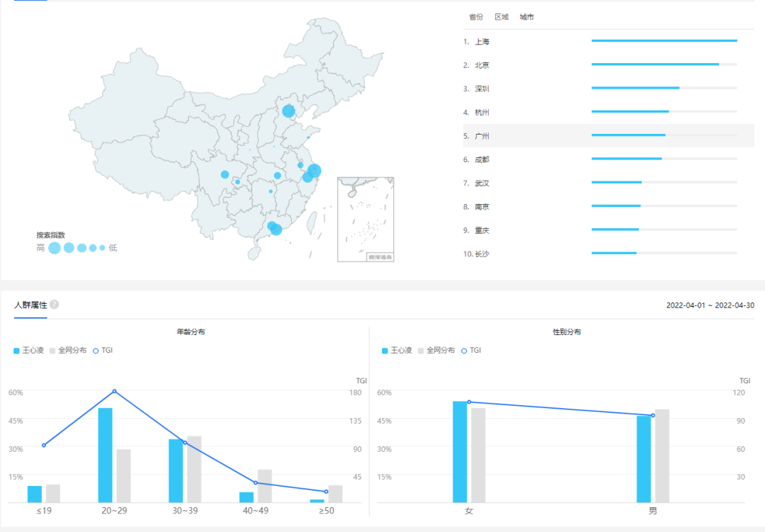Click the TGI point above 女
765x532 pixels.
(x=470, y=402)
